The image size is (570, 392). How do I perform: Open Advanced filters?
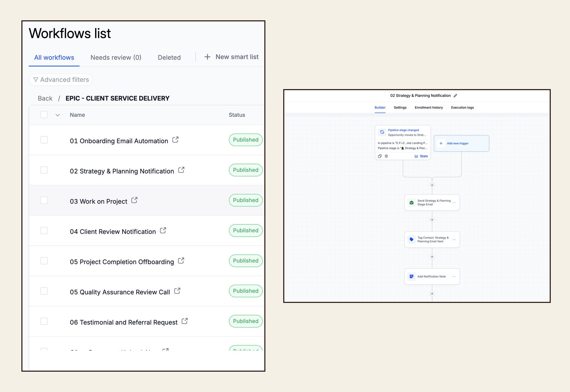coord(61,79)
